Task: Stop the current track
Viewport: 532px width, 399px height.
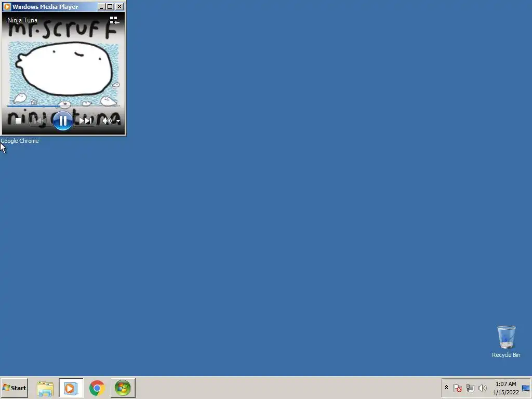Action: [18, 121]
